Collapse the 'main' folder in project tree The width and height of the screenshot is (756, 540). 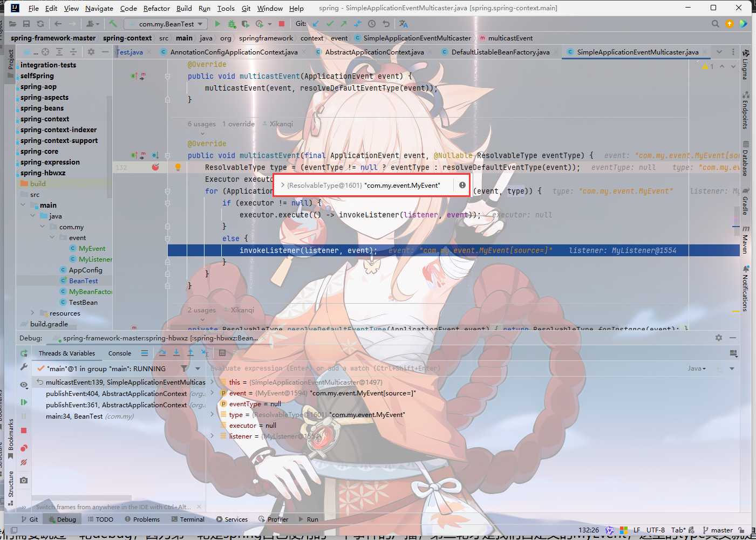tap(23, 205)
